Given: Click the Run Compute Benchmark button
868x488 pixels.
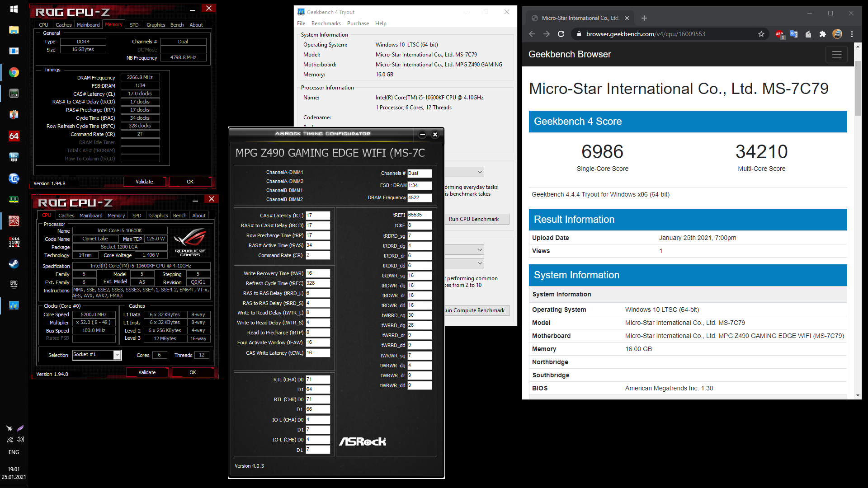Looking at the screenshot, I should click(x=474, y=310).
